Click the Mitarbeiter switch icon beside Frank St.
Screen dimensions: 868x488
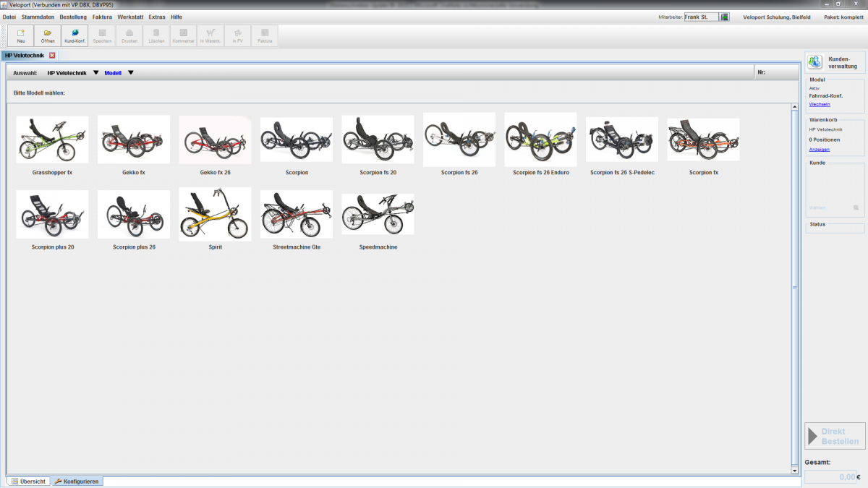tap(725, 17)
